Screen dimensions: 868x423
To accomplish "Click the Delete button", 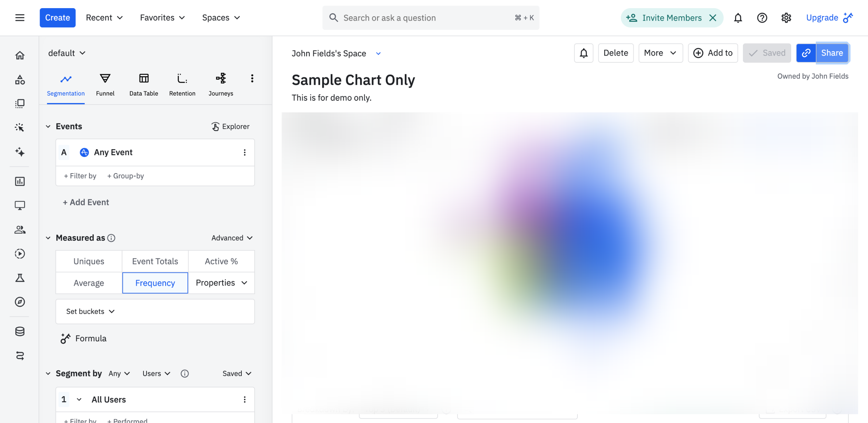I will click(x=615, y=53).
